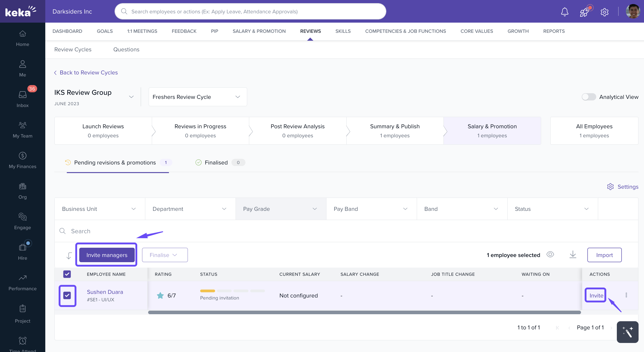Uncheck the select-all employees checkbox
This screenshot has width=644, height=352.
pos(67,274)
